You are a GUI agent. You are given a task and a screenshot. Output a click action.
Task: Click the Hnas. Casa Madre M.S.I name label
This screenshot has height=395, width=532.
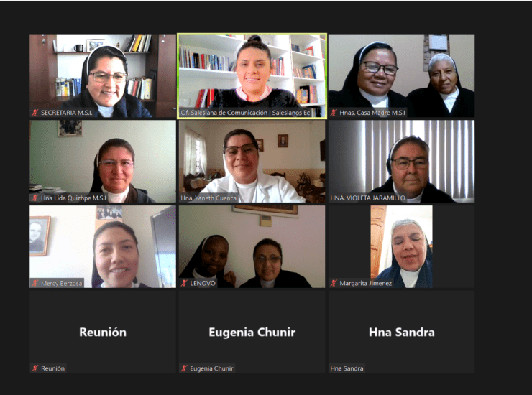372,113
